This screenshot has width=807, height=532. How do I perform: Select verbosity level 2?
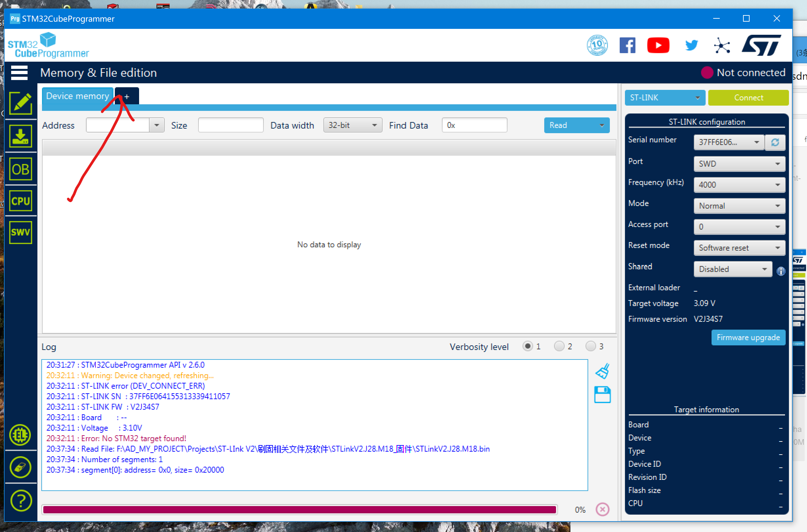(559, 346)
